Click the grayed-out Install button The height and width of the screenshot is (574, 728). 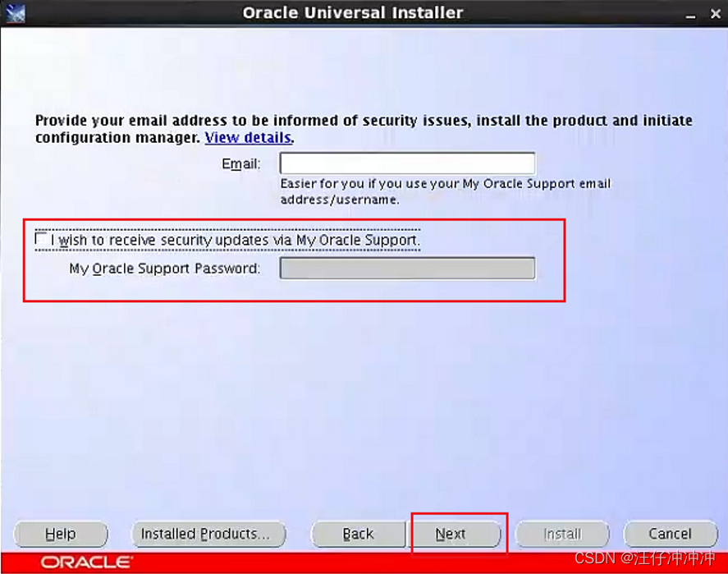click(562, 534)
